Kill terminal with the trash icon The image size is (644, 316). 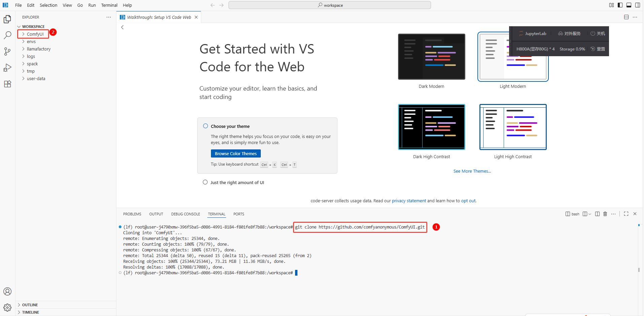tap(605, 214)
